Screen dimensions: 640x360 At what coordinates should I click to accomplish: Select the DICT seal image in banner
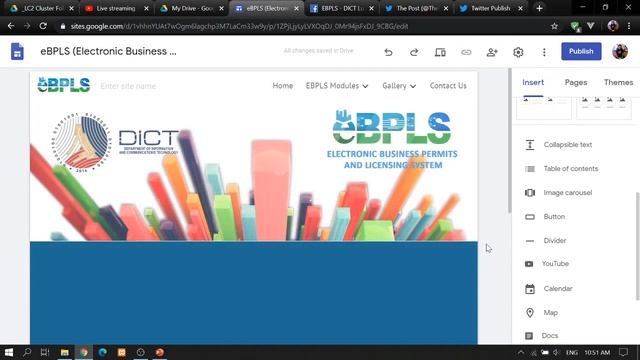[x=82, y=142]
